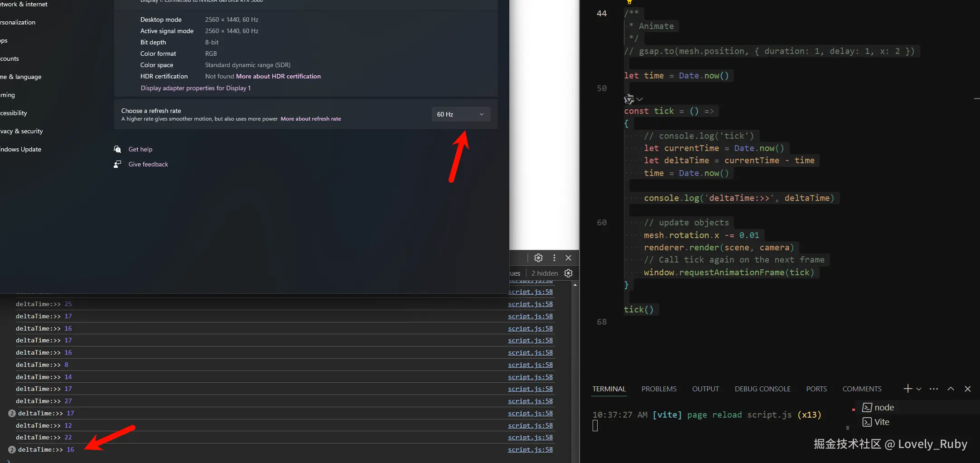The image size is (980, 463).
Task: Switch to the PROBLEMS tab
Action: click(x=659, y=389)
